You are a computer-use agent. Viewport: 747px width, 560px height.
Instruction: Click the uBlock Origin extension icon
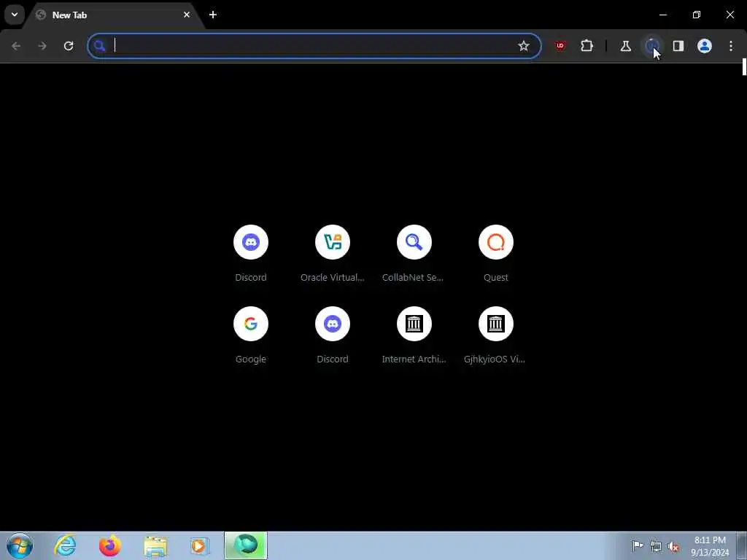tap(560, 46)
